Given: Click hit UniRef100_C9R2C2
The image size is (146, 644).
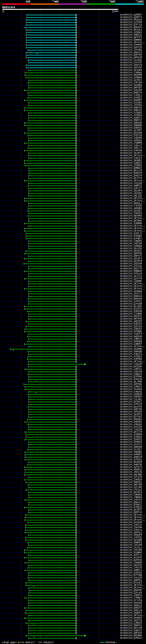Looking at the screenshot, I should coord(131,369).
